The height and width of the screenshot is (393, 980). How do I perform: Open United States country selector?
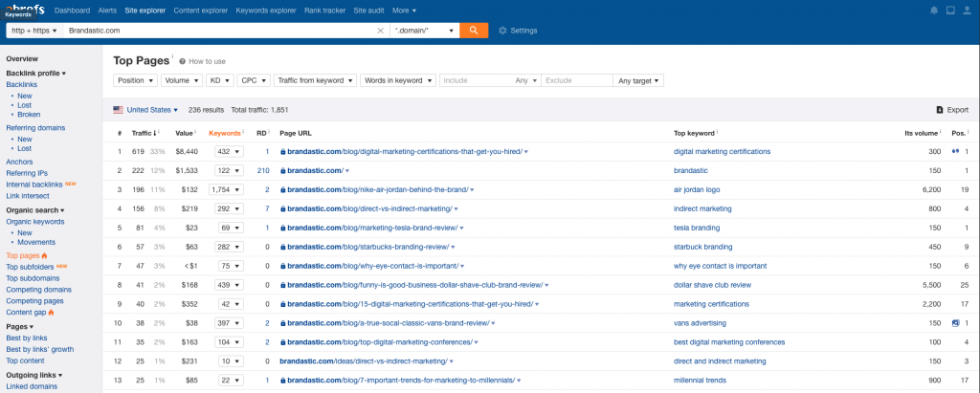coord(145,110)
